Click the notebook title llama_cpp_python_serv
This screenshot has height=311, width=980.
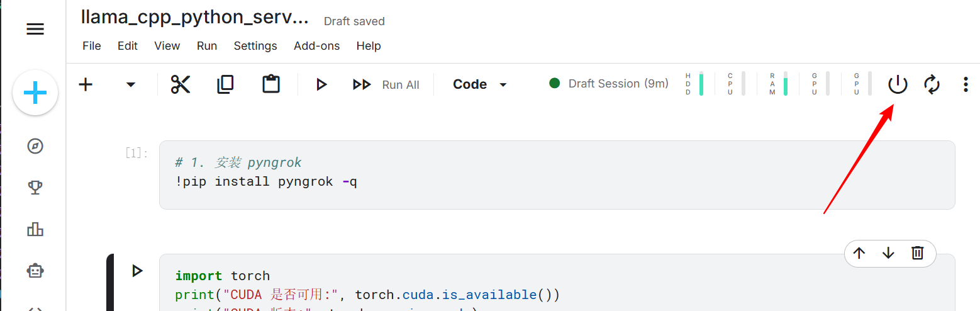pos(195,17)
